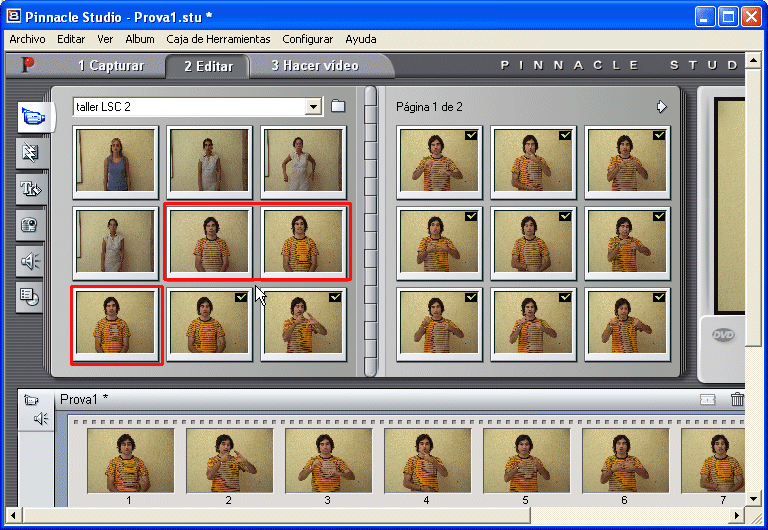This screenshot has height=530, width=768.
Task: Go to next album page arrow
Action: click(x=661, y=106)
